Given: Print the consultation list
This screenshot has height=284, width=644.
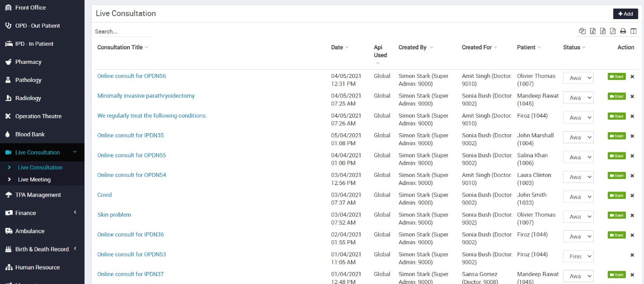Looking at the screenshot, I should 623,31.
